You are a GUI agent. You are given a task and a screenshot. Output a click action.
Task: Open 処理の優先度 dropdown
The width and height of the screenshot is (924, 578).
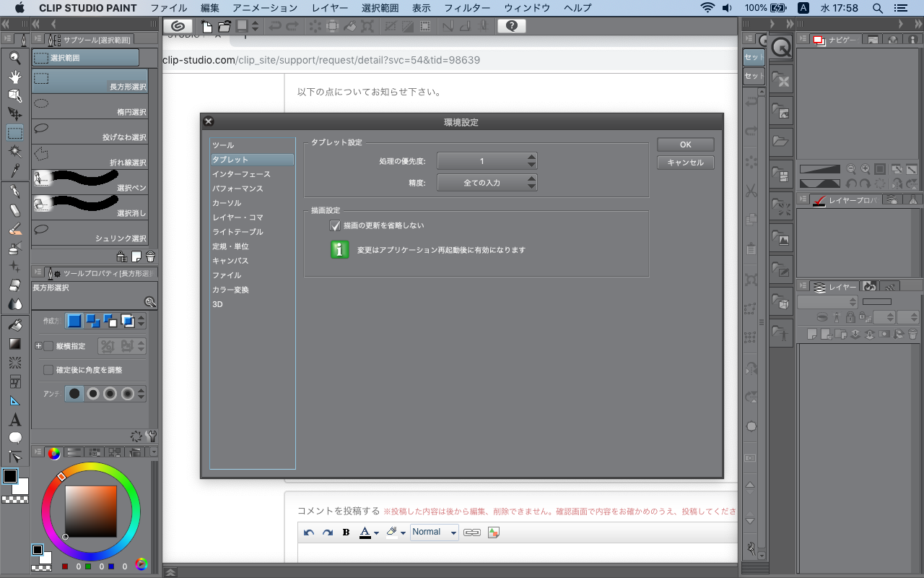click(487, 161)
